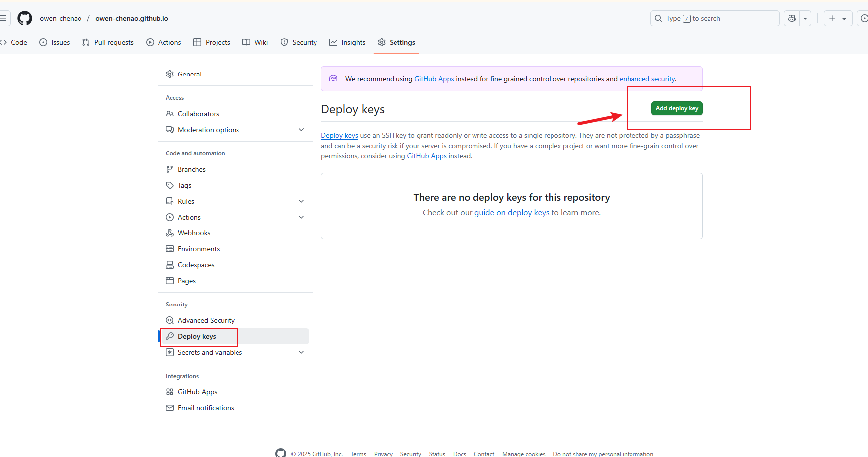
Task: Switch to the Code tab
Action: 15,42
